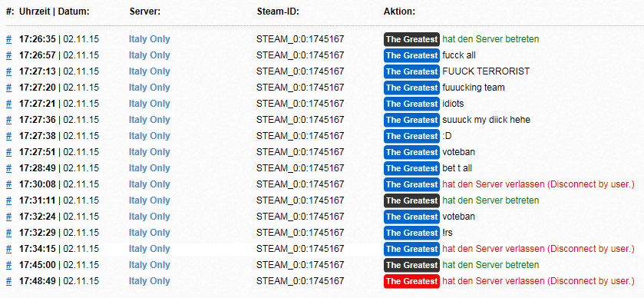Image resolution: width=644 pixels, height=298 pixels.
Task: Open The Greatest player badge beside ':D'
Action: click(412, 136)
